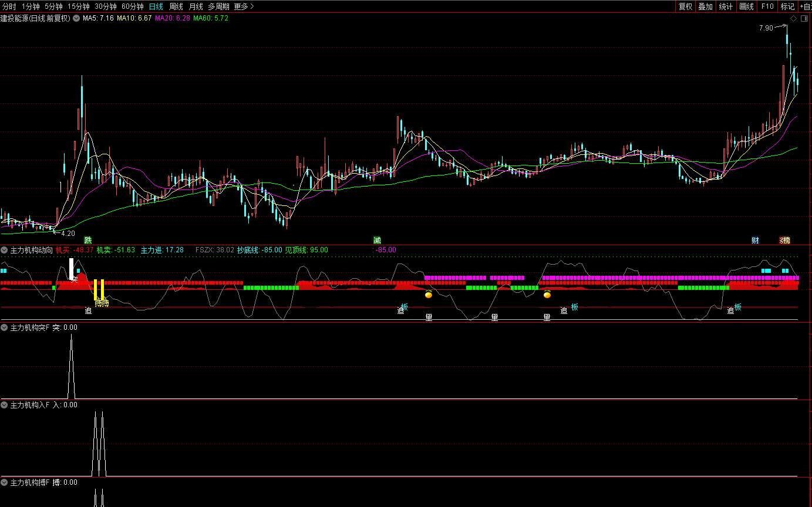
Task: Open the 更多 periods menu
Action: 244,6
